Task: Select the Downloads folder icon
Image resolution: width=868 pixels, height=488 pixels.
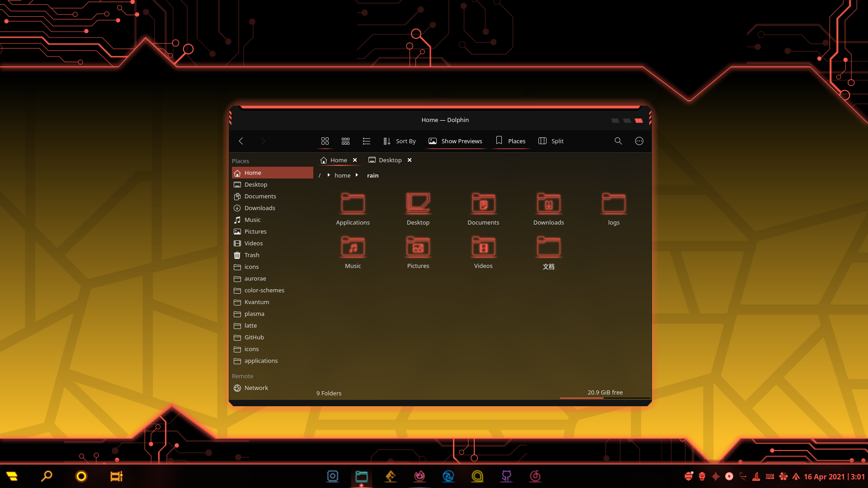Action: point(548,203)
